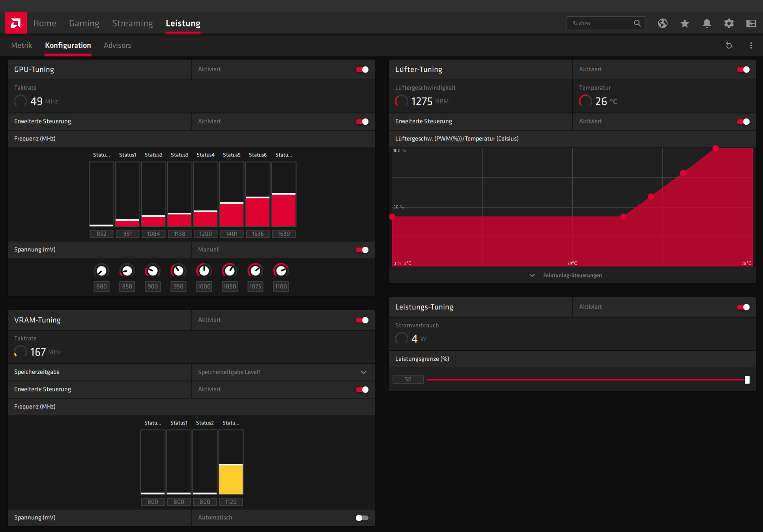Click the Leistungsgrenze slider handle
The width and height of the screenshot is (763, 532).
pyautogui.click(x=747, y=380)
